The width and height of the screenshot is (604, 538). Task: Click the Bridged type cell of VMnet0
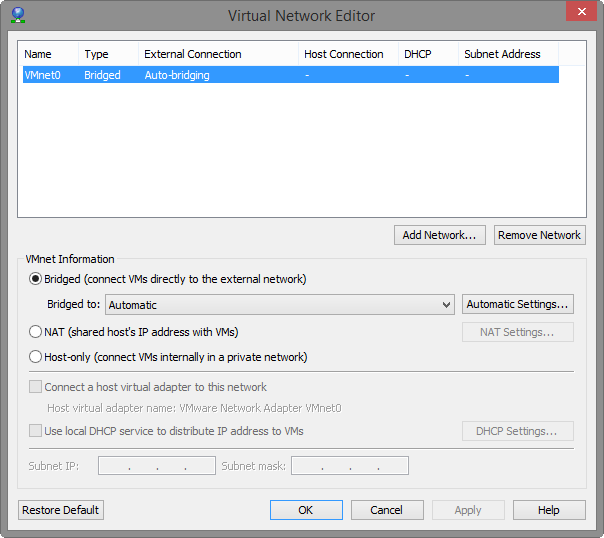(102, 75)
